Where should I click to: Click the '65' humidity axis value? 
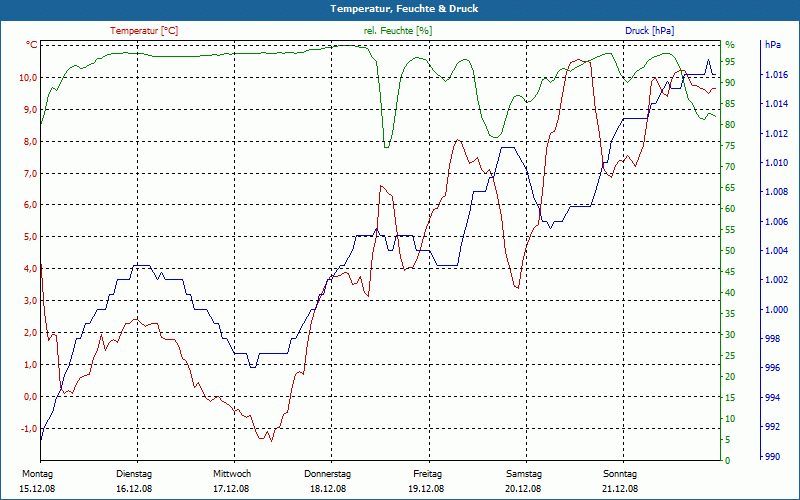(730, 188)
